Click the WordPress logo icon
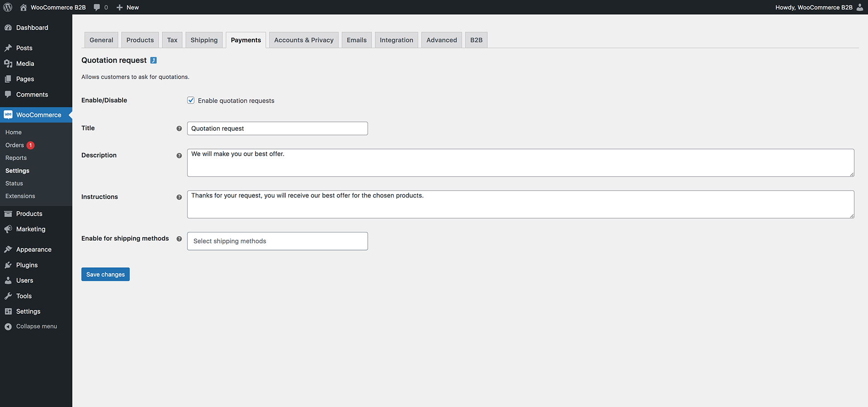Screen dimensions: 868x407 [8, 7]
